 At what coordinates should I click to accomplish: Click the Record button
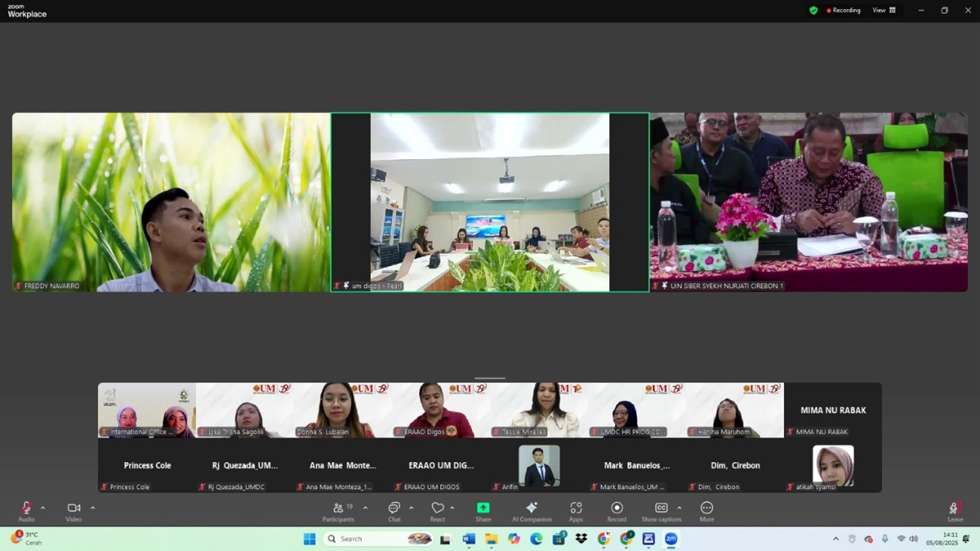pos(617,511)
